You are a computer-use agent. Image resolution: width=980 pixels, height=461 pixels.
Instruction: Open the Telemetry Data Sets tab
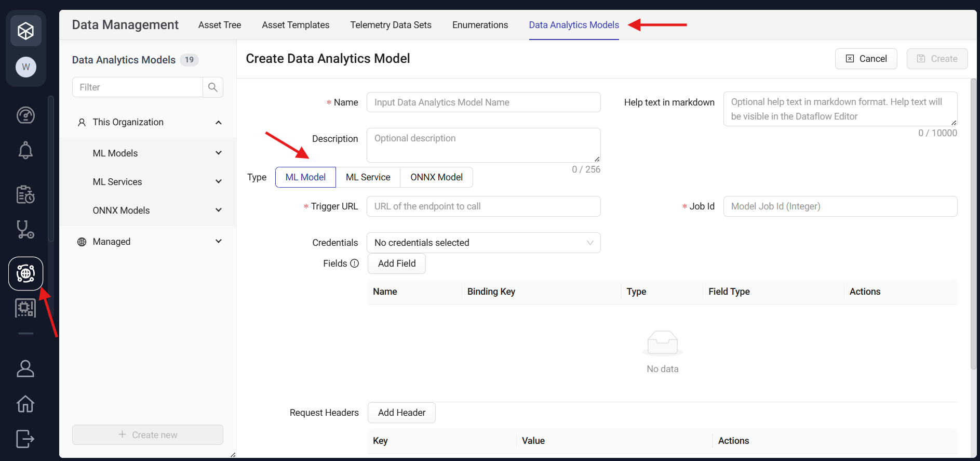coord(391,25)
